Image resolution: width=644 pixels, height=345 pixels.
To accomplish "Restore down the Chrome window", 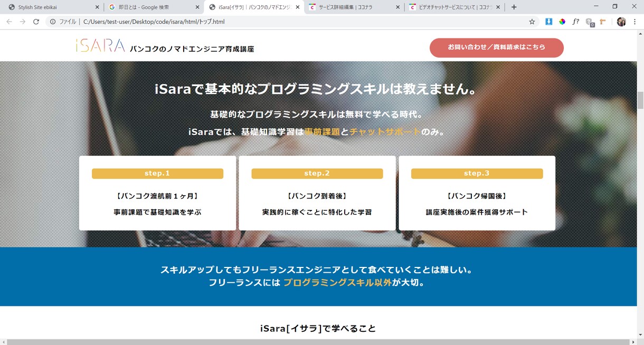I will coord(615,6).
